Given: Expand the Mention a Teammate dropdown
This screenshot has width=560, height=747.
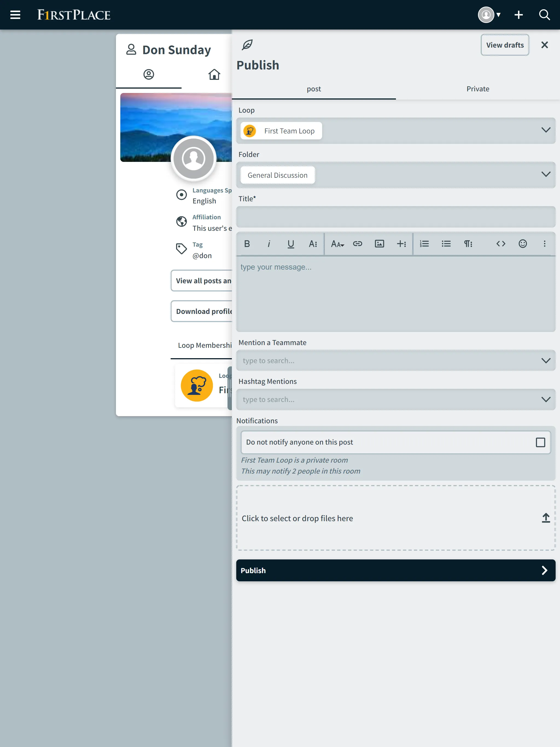Looking at the screenshot, I should tap(546, 360).
